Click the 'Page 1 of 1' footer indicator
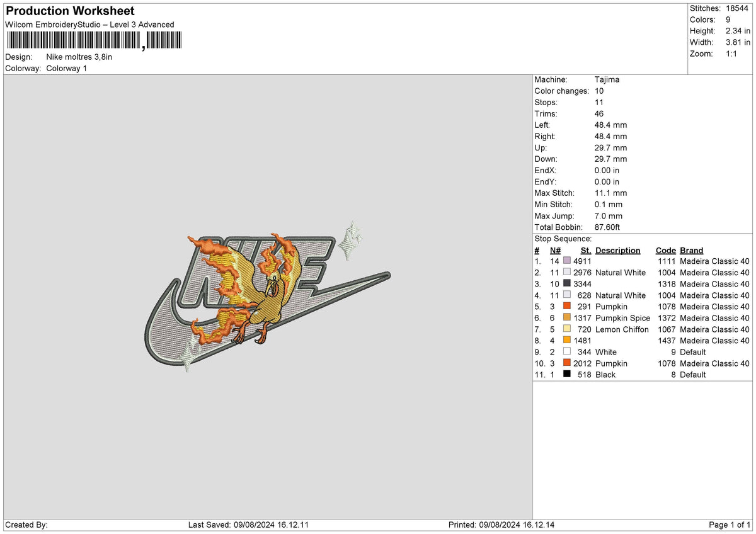The image size is (756, 534). pos(730,525)
